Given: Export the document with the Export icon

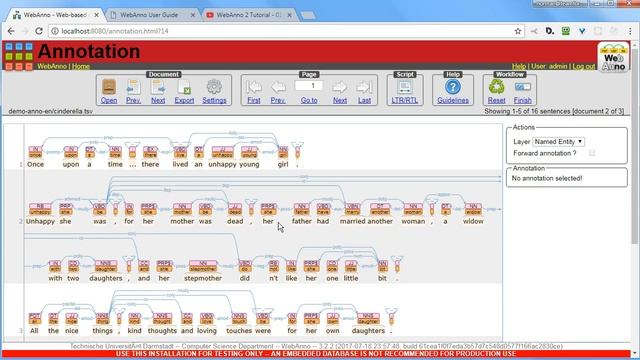Looking at the screenshot, I should coord(184,87).
